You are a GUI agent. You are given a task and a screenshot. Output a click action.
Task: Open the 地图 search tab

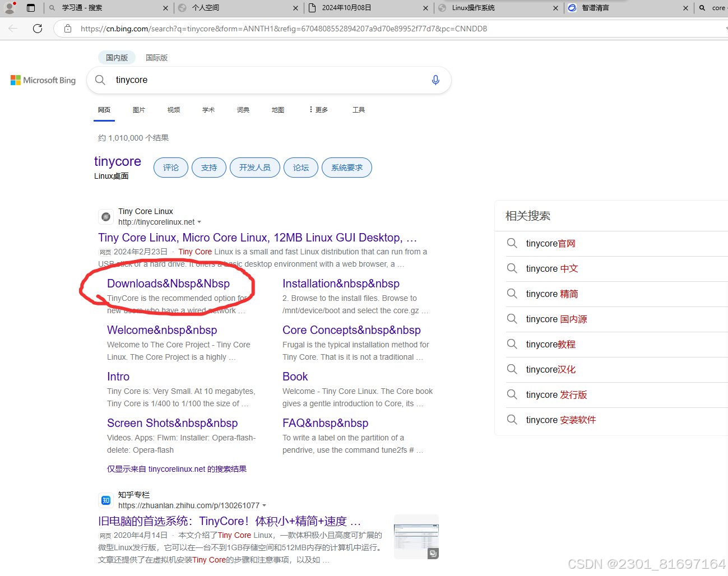(278, 110)
